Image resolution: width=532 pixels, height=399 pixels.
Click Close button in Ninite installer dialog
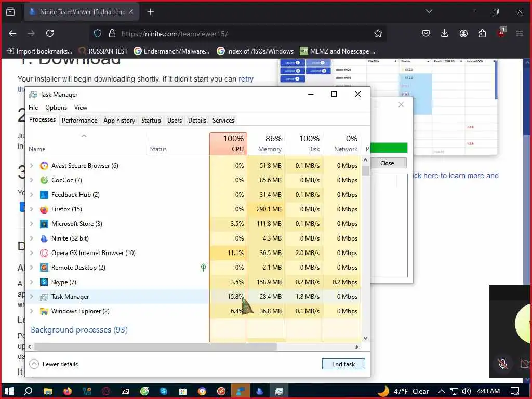click(387, 163)
